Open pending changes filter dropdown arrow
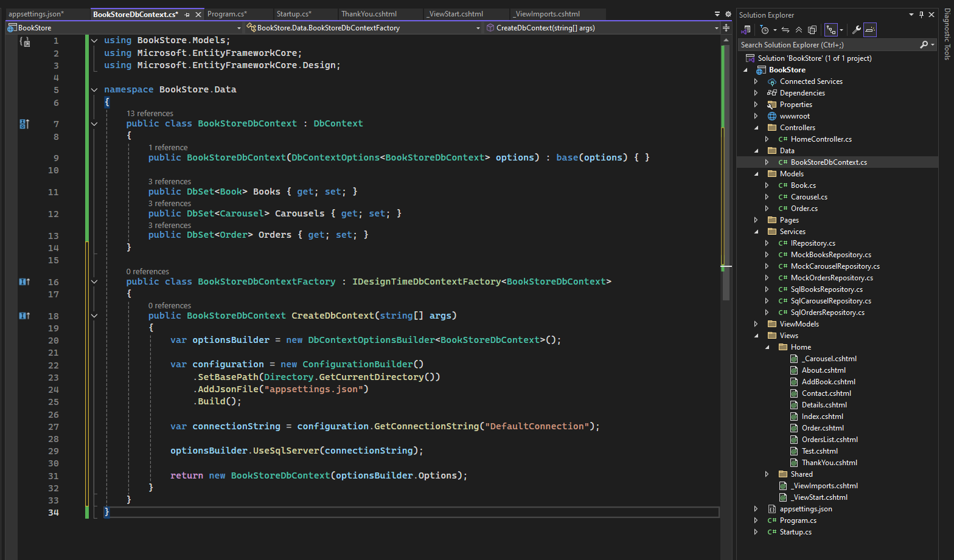954x560 pixels. [775, 30]
